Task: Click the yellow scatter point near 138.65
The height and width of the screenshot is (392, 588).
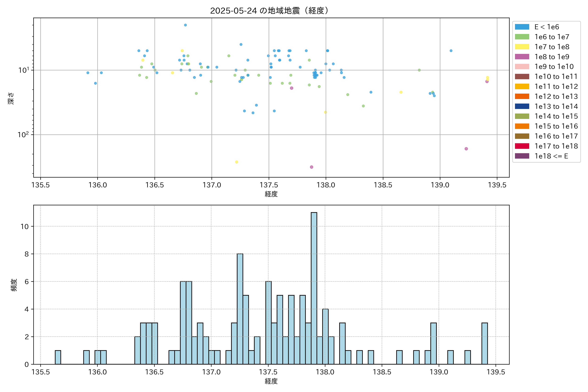Action: tap(401, 92)
